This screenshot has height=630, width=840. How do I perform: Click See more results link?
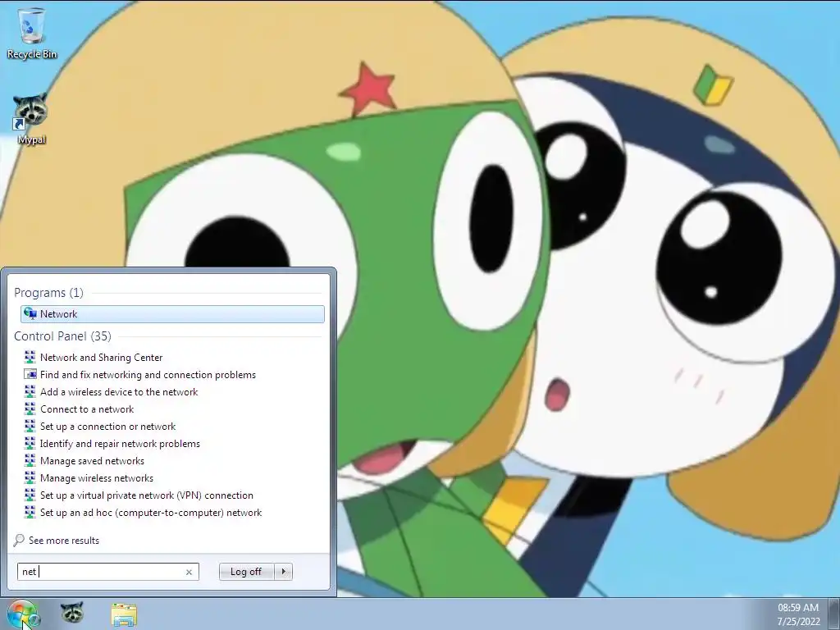(64, 540)
